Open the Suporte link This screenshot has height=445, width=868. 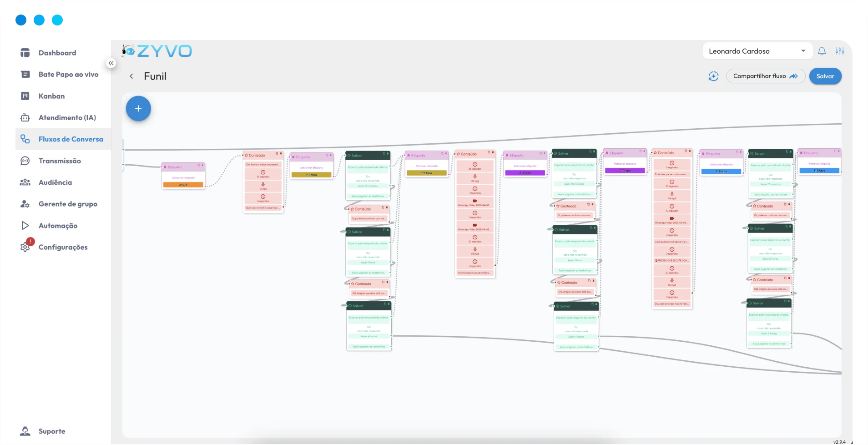pos(51,431)
